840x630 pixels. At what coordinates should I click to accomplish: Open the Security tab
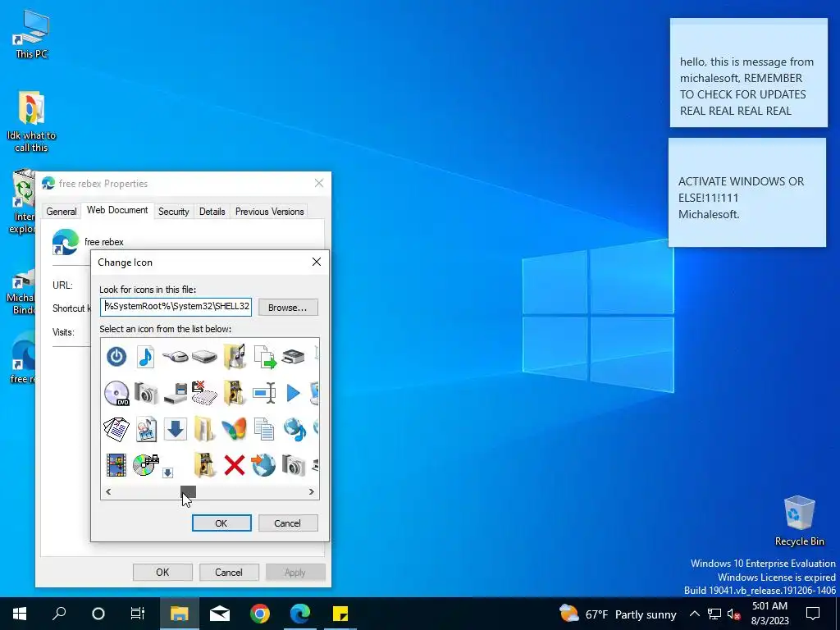(174, 212)
